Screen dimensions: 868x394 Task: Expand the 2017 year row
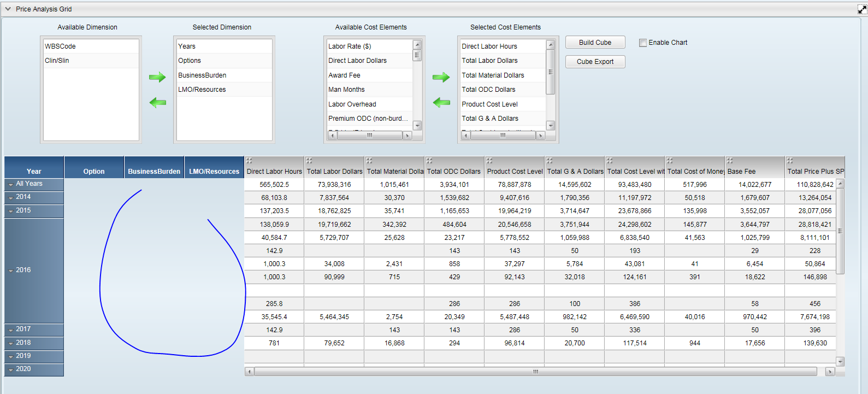pyautogui.click(x=11, y=330)
